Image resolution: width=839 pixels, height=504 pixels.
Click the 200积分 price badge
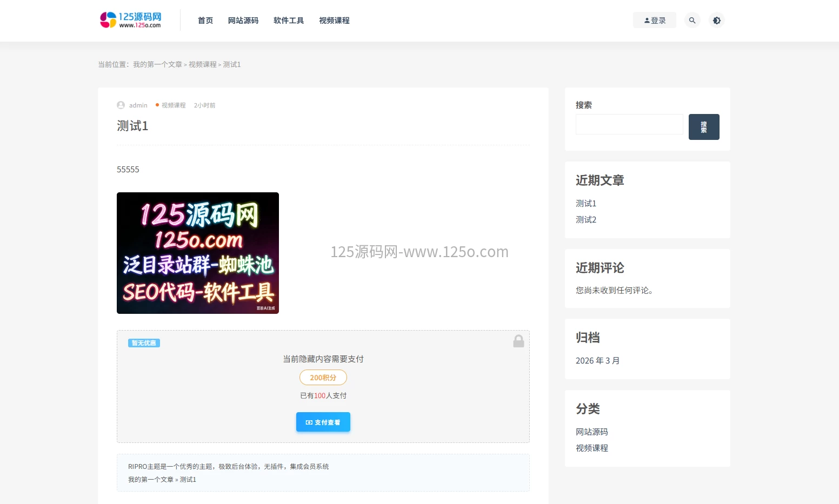323,378
